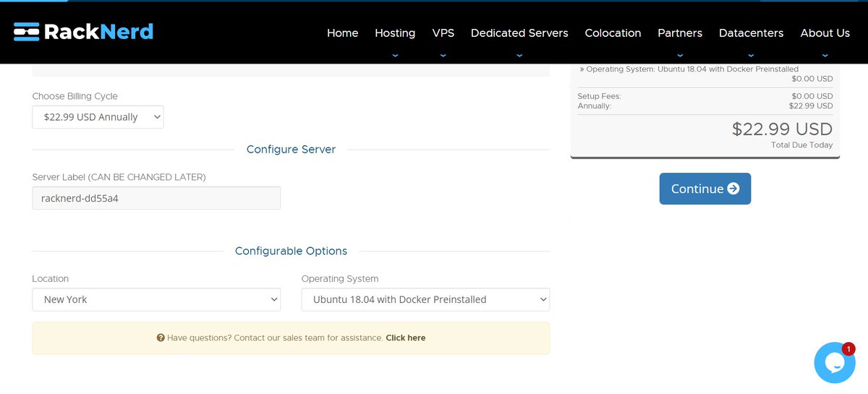Open the Partners menu
The image size is (868, 394).
click(x=680, y=33)
